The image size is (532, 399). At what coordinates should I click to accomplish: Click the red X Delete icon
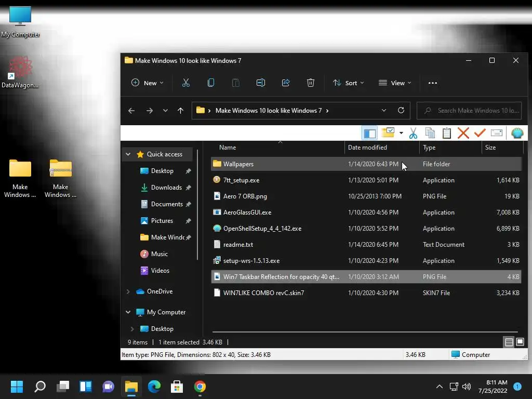pyautogui.click(x=463, y=134)
